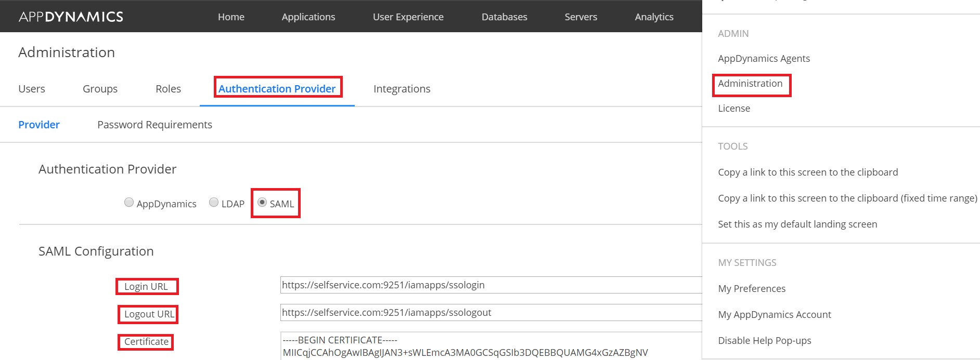Select the AppDynamics radio button
The width and height of the screenshot is (980, 360).
129,203
